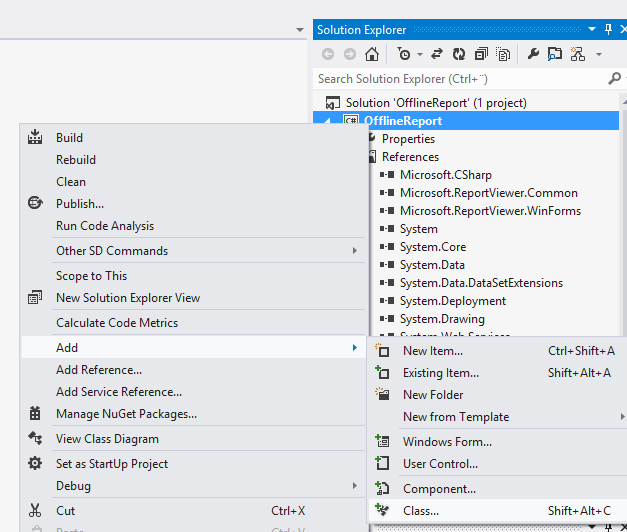This screenshot has height=532, width=627.
Task: Toggle the auto-hide pin on Solution Explorer
Action: [x=607, y=30]
